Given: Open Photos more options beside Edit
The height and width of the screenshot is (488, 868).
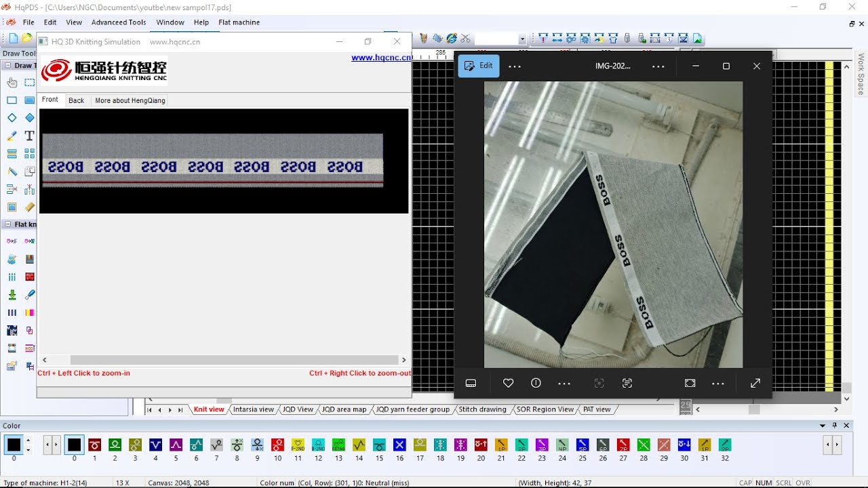Looking at the screenshot, I should tap(515, 66).
